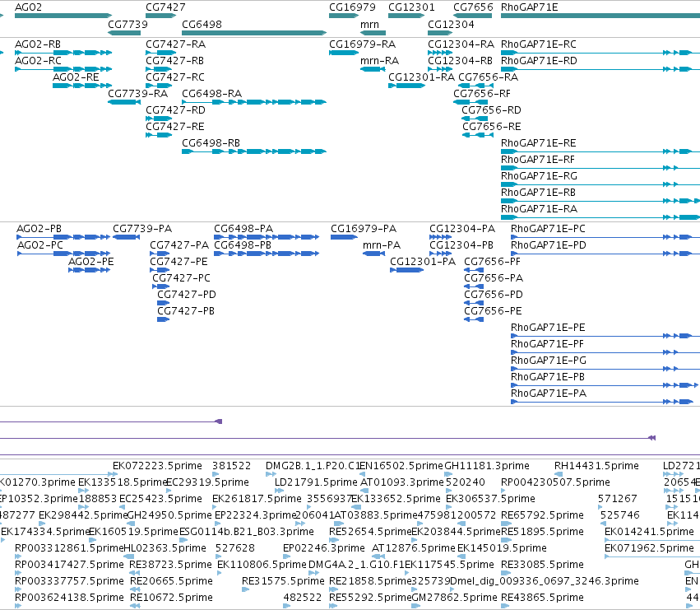700x610 pixels.
Task: Click transcript CG6498-RA
Action: [x=211, y=93]
